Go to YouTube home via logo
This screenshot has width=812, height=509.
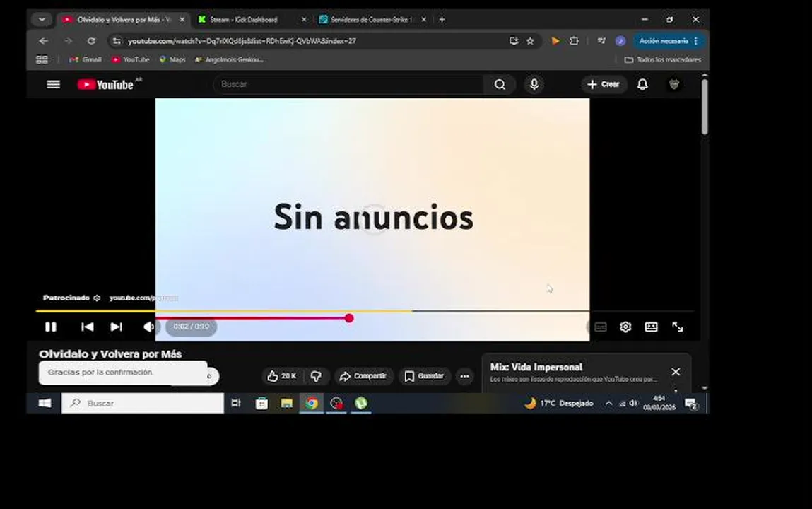pyautogui.click(x=105, y=84)
